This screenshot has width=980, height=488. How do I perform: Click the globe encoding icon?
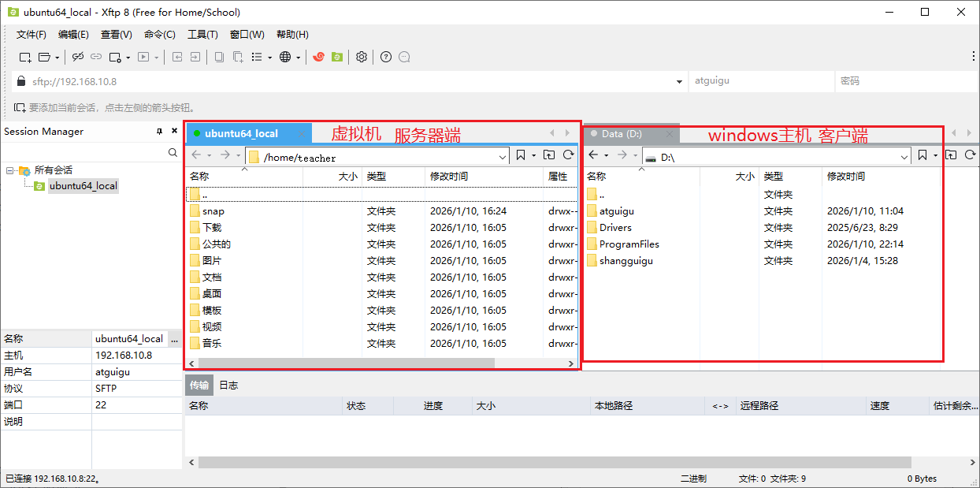(x=285, y=57)
